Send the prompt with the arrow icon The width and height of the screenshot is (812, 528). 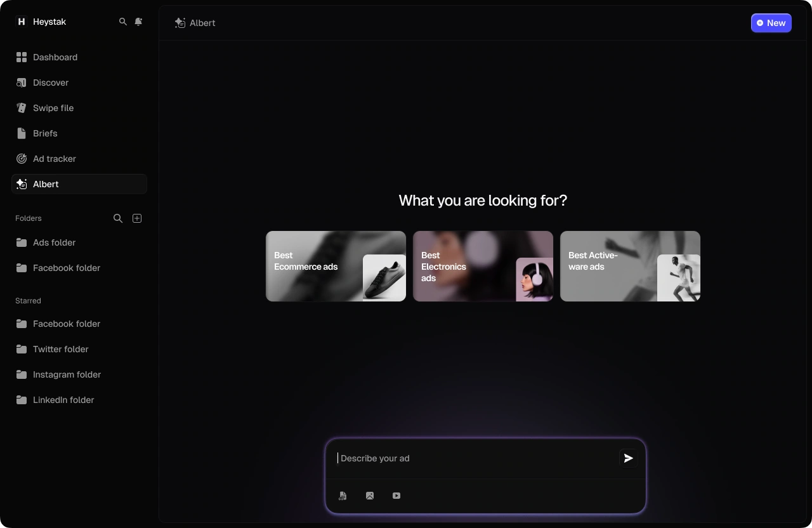[x=629, y=458]
